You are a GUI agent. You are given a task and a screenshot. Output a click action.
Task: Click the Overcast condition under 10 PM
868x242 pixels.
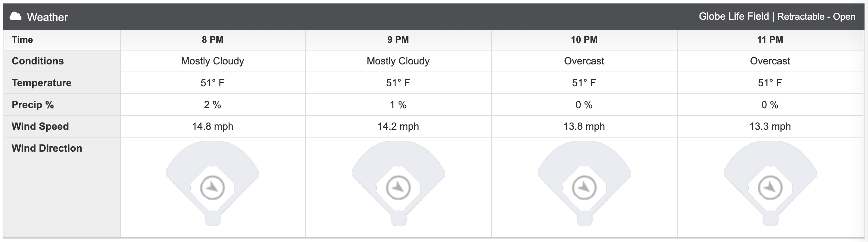[x=584, y=61]
